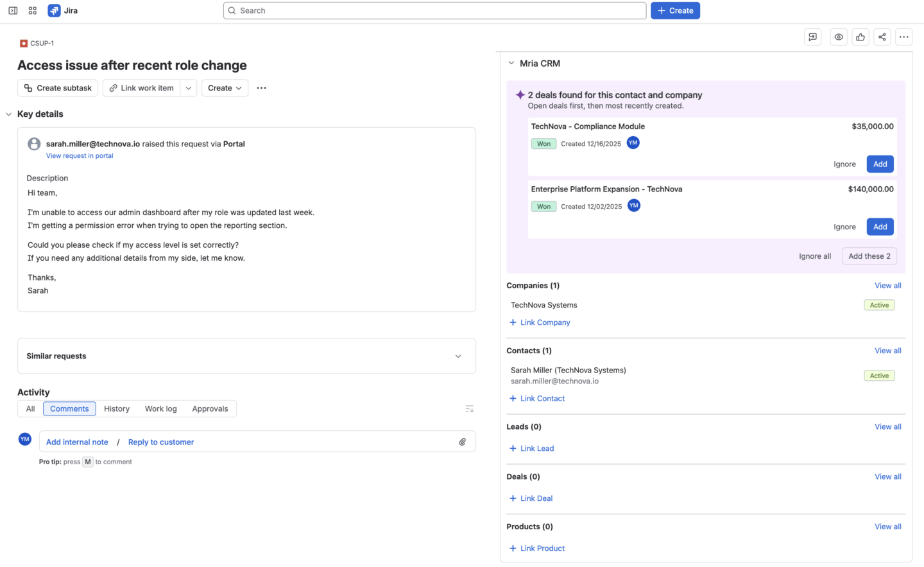Image resolution: width=924 pixels, height=567 pixels.
Task: Add the TechNova - Compliance Module deal
Action: [880, 164]
